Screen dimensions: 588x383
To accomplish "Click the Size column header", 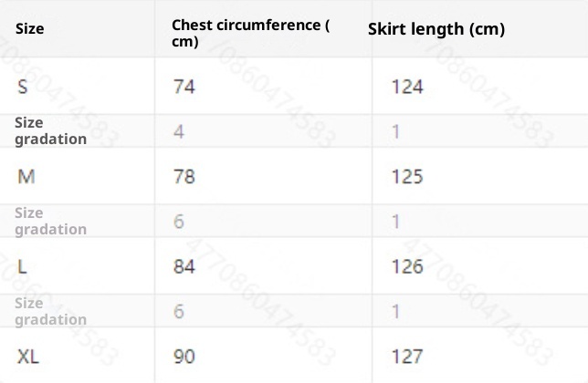I will (x=30, y=29).
